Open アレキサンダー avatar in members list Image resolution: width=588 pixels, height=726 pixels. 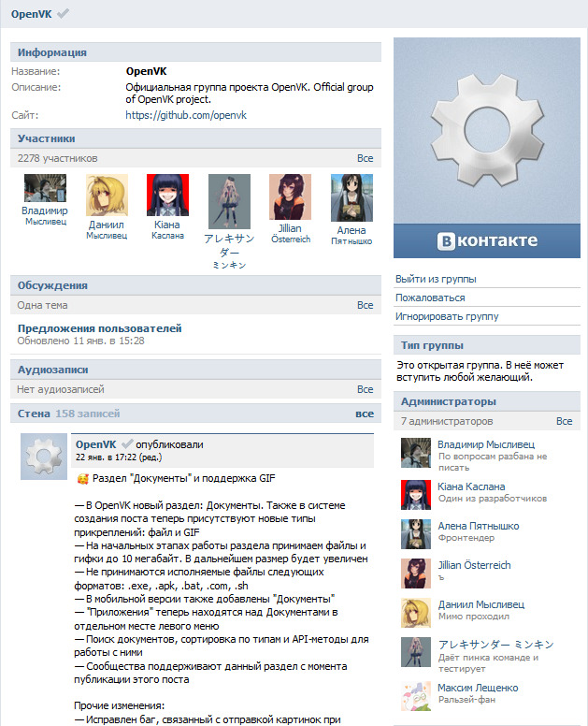(x=229, y=201)
